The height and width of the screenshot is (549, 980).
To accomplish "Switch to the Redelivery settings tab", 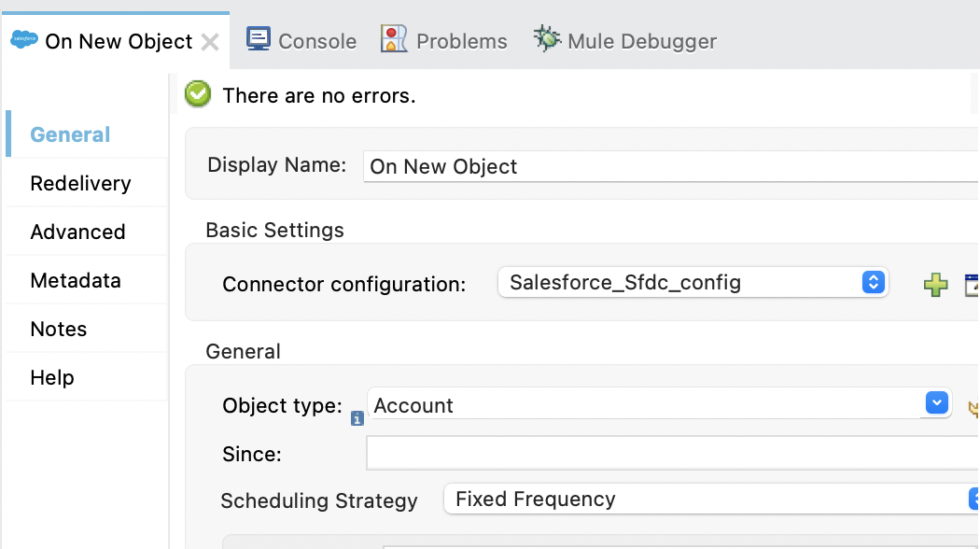I will coord(82,183).
